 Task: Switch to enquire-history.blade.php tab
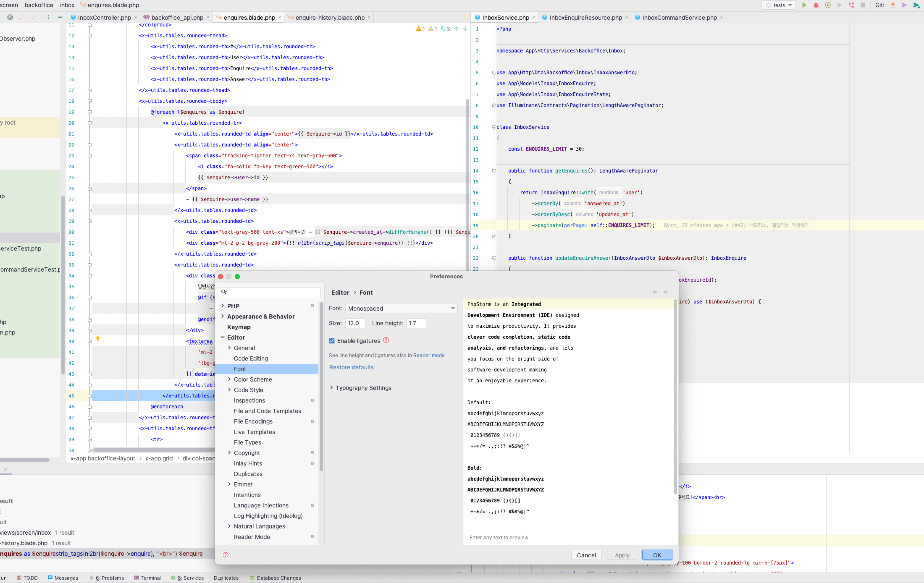330,17
